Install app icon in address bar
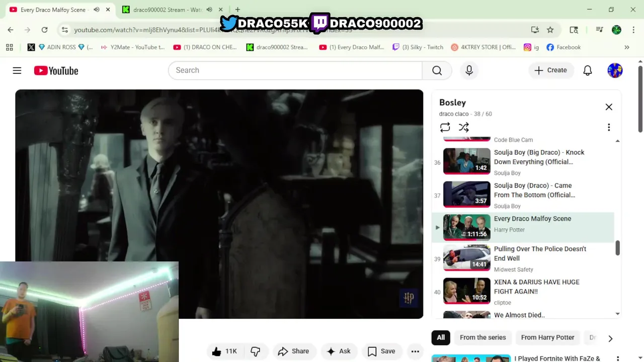This screenshot has height=362, width=644. pos(535,30)
